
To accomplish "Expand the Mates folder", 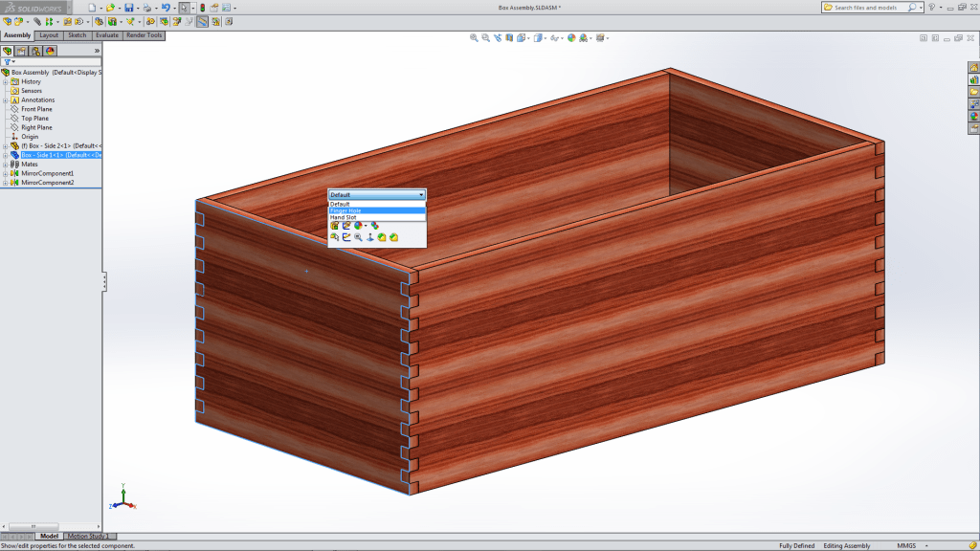I will (x=5, y=165).
